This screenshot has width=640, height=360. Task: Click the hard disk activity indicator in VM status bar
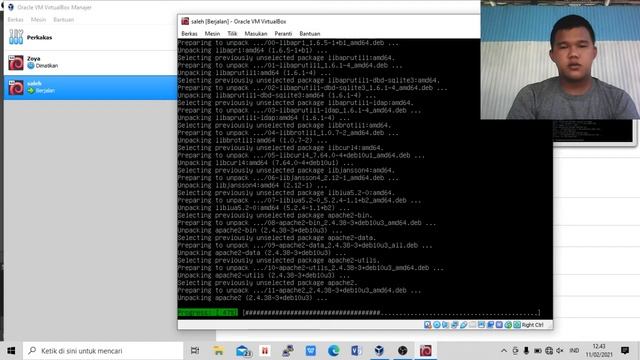click(427, 325)
